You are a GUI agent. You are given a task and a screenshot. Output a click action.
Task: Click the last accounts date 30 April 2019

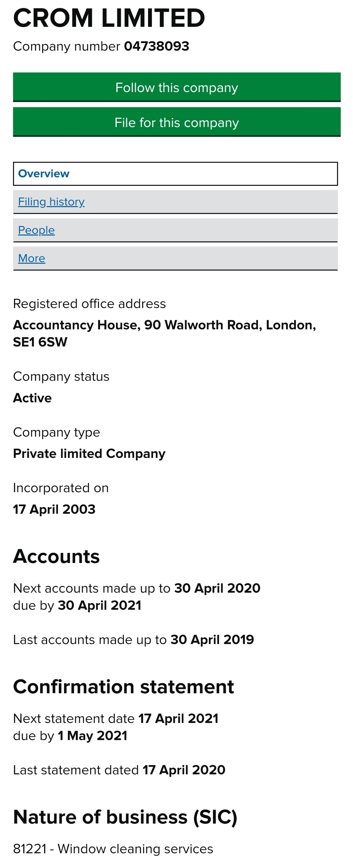(212, 639)
